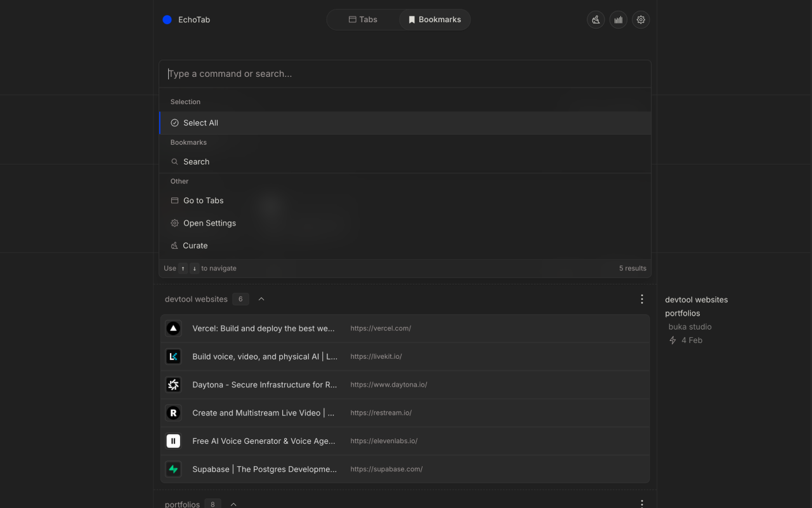Click the https://livekit.io/ URL
This screenshot has height=508, width=812.
pyautogui.click(x=376, y=356)
